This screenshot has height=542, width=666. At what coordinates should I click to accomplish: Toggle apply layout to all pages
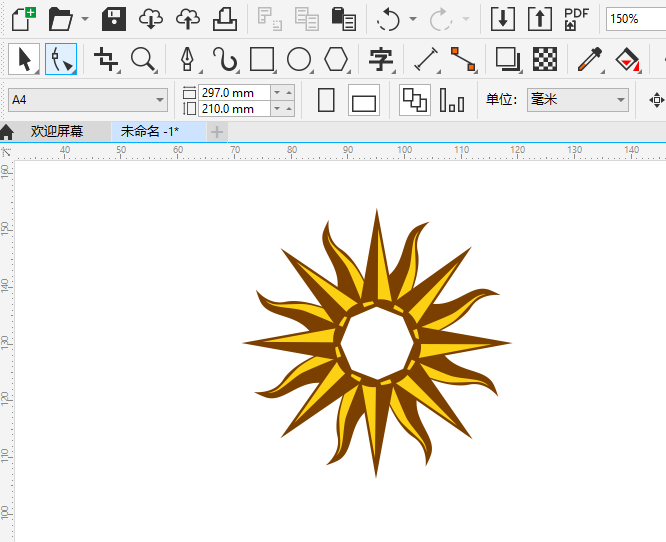click(415, 100)
